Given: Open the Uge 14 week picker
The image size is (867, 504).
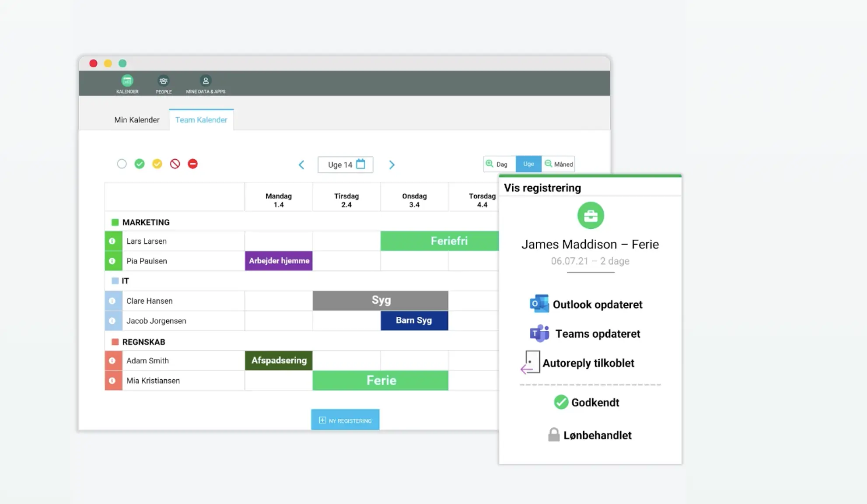Looking at the screenshot, I should click(x=346, y=165).
